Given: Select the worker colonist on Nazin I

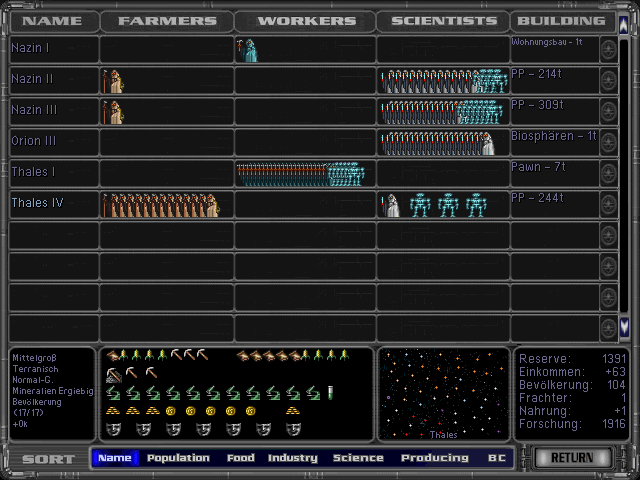Looking at the screenshot, I should click(246, 50).
